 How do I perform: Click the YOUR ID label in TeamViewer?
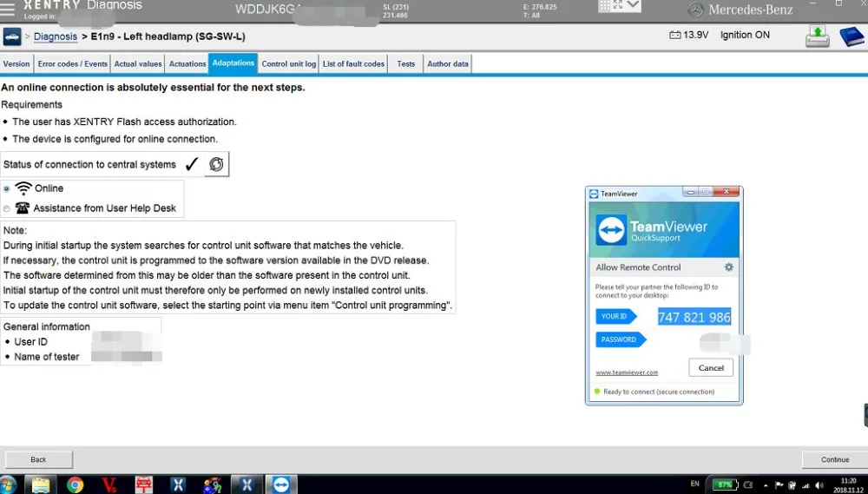[615, 316]
